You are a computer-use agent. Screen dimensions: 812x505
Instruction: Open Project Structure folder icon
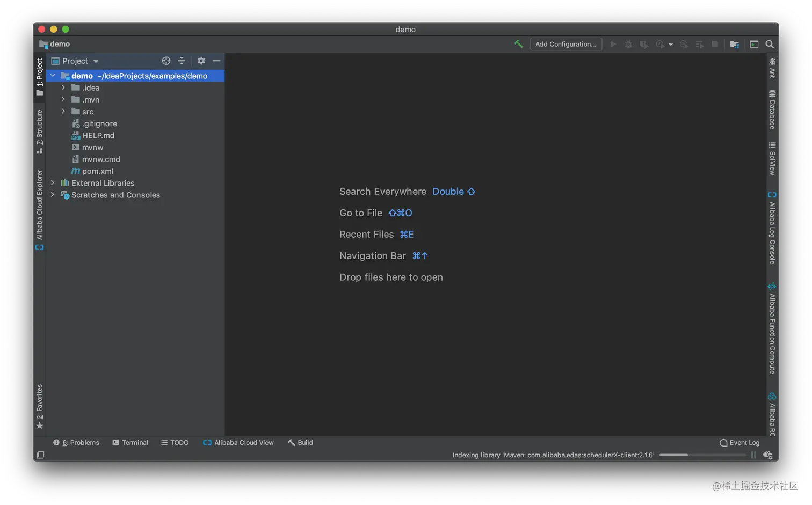735,44
